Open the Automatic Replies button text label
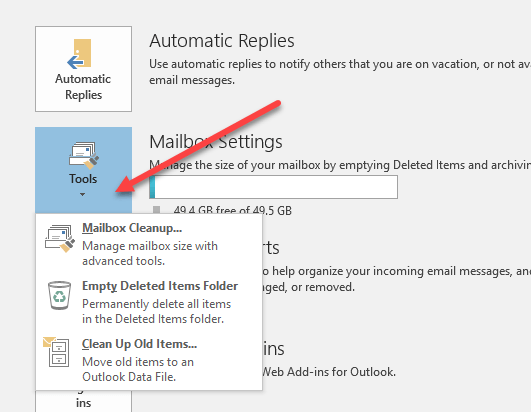531x412 pixels. (83, 87)
